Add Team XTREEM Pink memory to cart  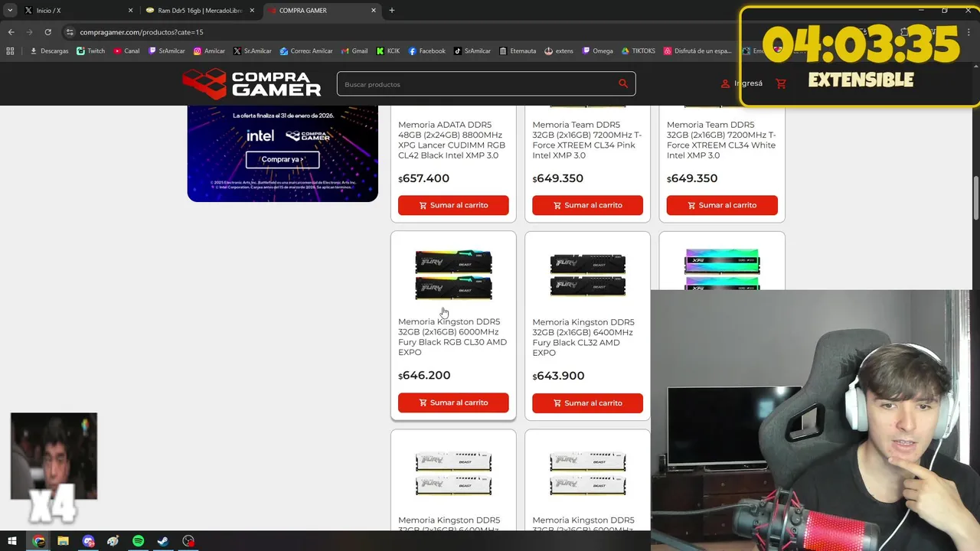click(x=587, y=205)
